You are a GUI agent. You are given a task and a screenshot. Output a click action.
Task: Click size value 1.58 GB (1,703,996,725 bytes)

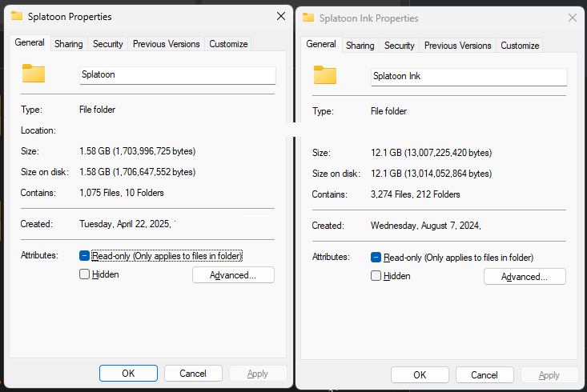138,151
